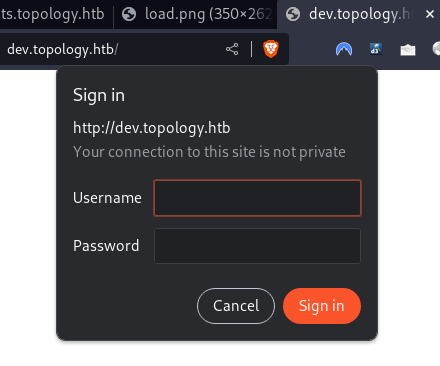This screenshot has height=366, width=440.
Task: Open the Brave Shields lion icon
Action: tap(271, 49)
